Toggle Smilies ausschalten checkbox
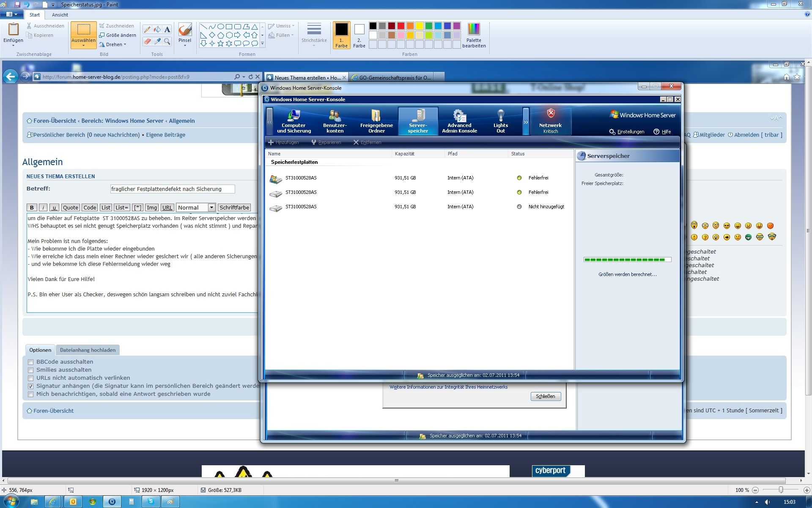812x508 pixels. [x=30, y=370]
